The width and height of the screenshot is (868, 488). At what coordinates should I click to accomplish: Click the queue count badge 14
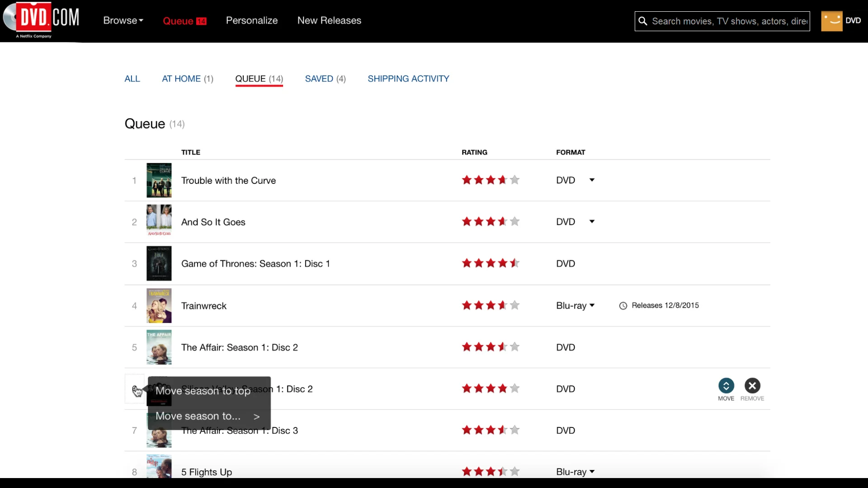click(202, 21)
